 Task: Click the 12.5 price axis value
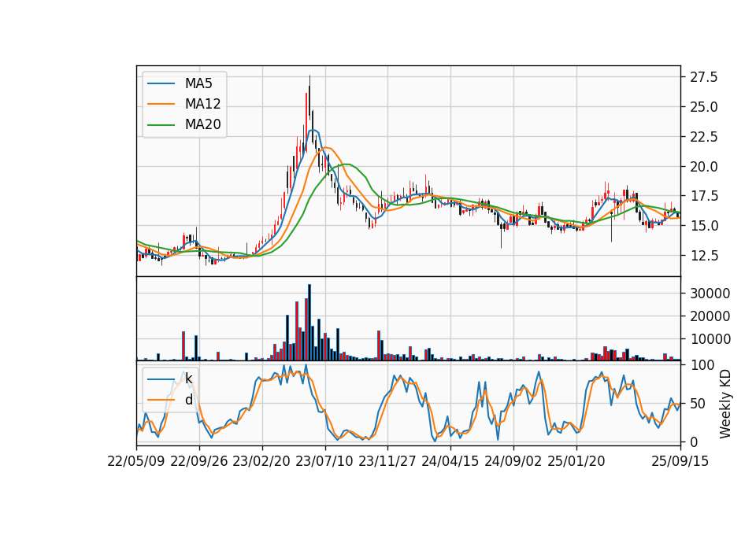(704, 256)
